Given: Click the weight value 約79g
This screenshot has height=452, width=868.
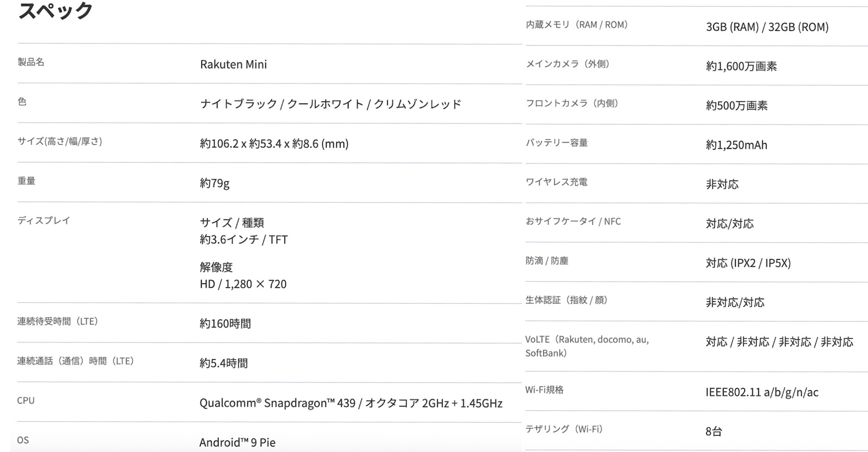Looking at the screenshot, I should (x=214, y=183).
